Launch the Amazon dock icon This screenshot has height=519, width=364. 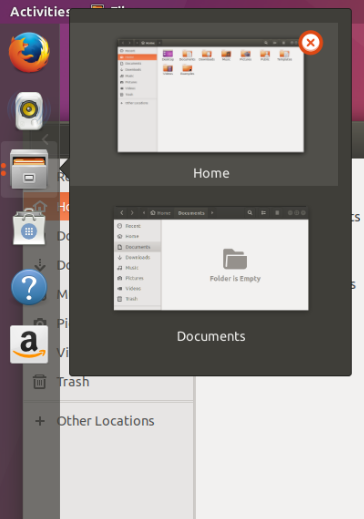click(x=29, y=344)
